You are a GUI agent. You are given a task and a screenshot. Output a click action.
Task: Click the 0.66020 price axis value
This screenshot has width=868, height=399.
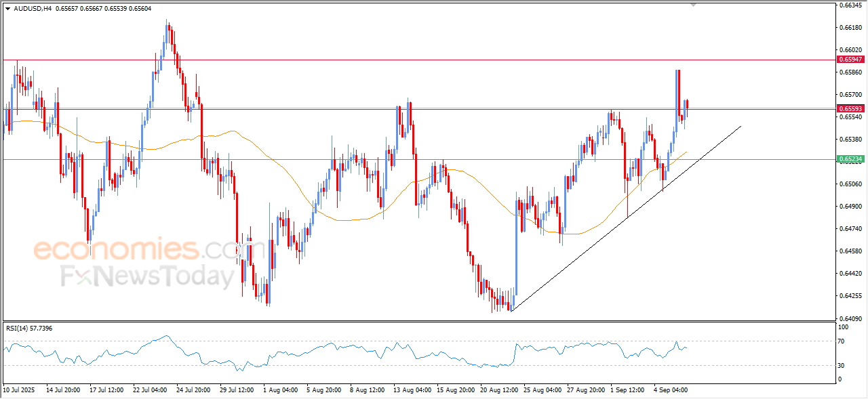point(850,50)
